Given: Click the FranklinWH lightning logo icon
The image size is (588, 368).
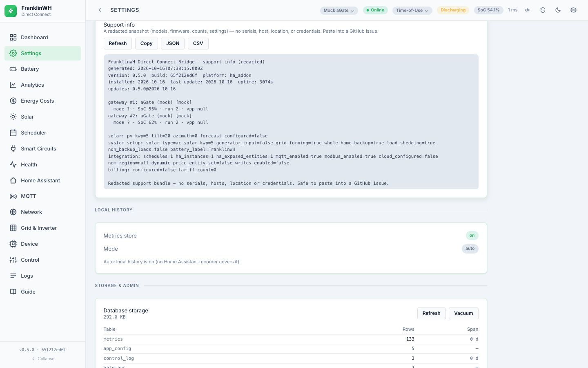Looking at the screenshot, I should (x=11, y=11).
